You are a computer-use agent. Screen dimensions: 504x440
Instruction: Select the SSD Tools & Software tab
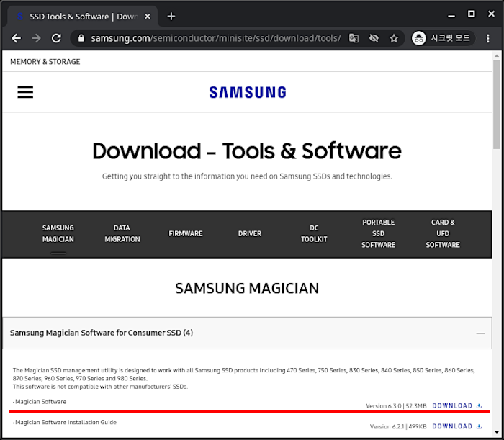pyautogui.click(x=82, y=17)
